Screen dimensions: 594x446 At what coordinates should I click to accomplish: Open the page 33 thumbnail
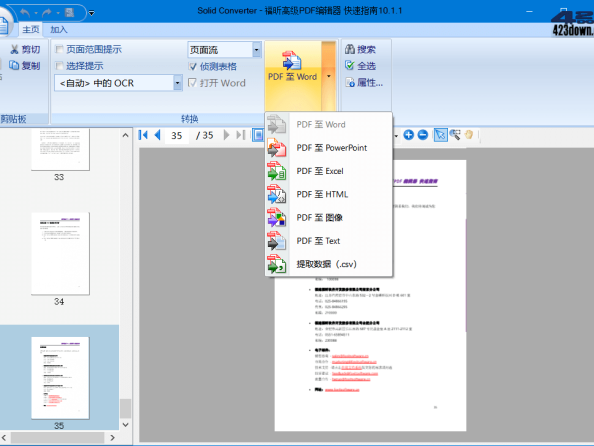pyautogui.click(x=60, y=149)
